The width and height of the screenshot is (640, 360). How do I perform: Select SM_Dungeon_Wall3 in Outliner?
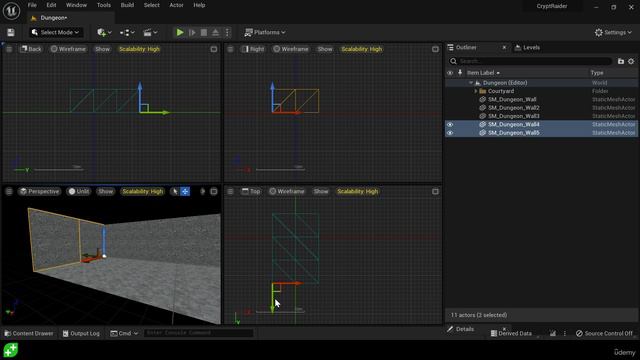tap(513, 116)
